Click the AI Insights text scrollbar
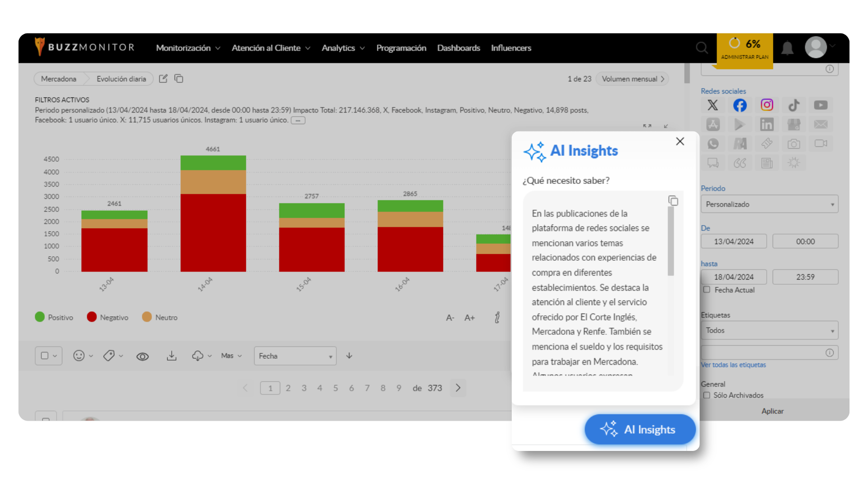This screenshot has height=488, width=868. coord(671,241)
